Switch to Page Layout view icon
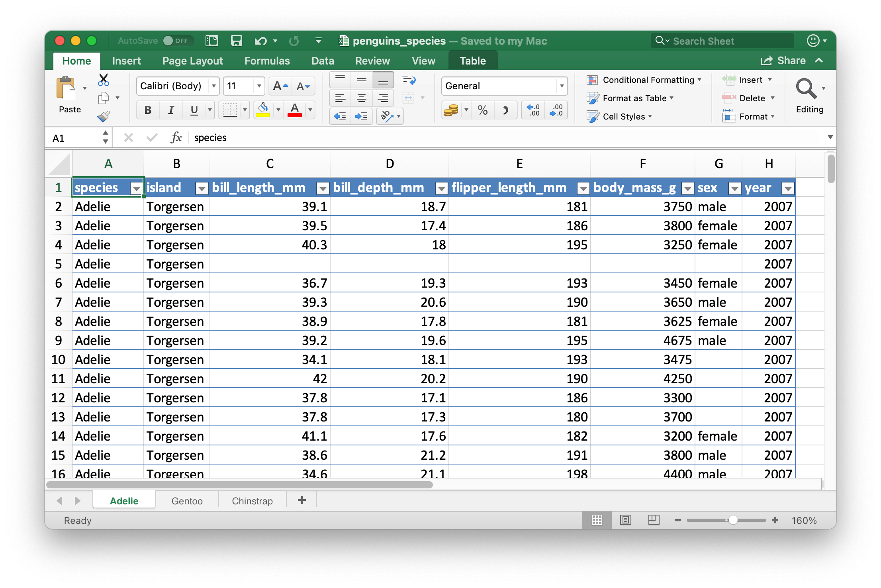The width and height of the screenshot is (881, 588). click(626, 520)
